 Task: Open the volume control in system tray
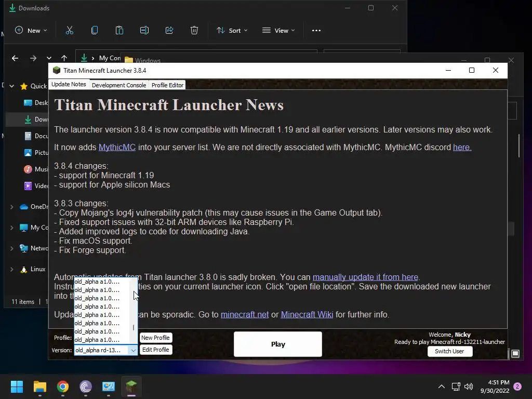point(469,387)
